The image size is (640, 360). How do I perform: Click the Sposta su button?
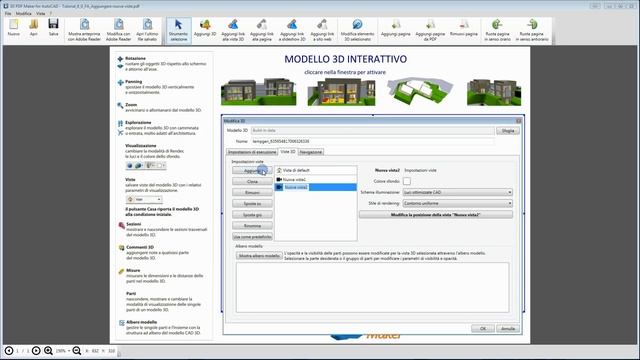pos(252,203)
